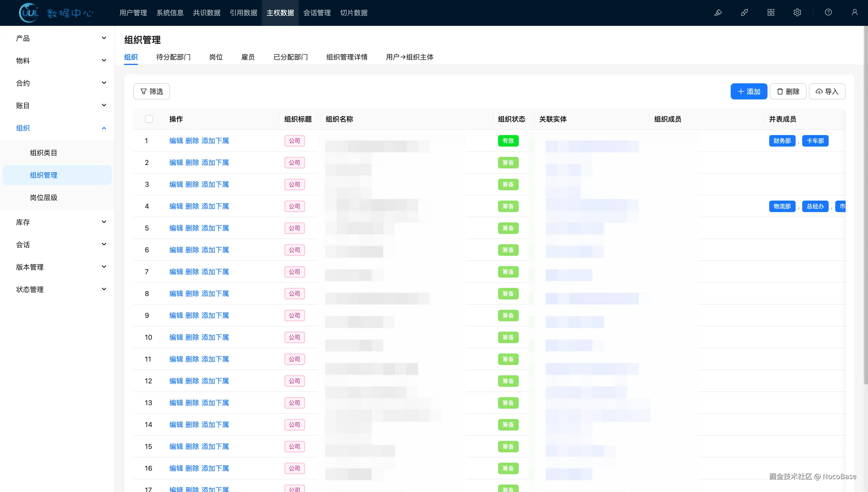The width and height of the screenshot is (868, 492).
Task: Switch to the 用户→组织主体 tab
Action: [410, 57]
